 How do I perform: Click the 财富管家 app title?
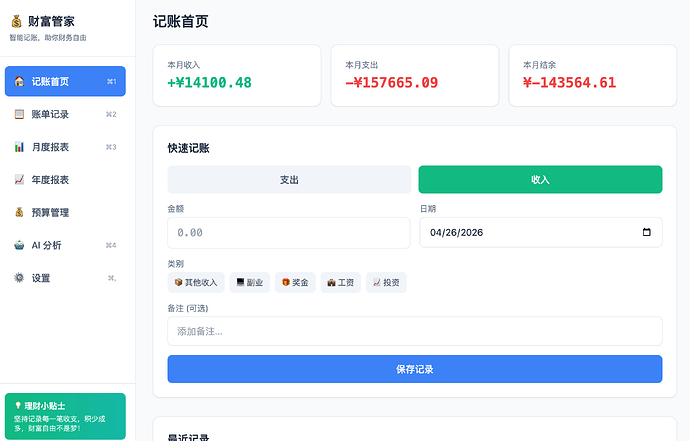click(51, 21)
